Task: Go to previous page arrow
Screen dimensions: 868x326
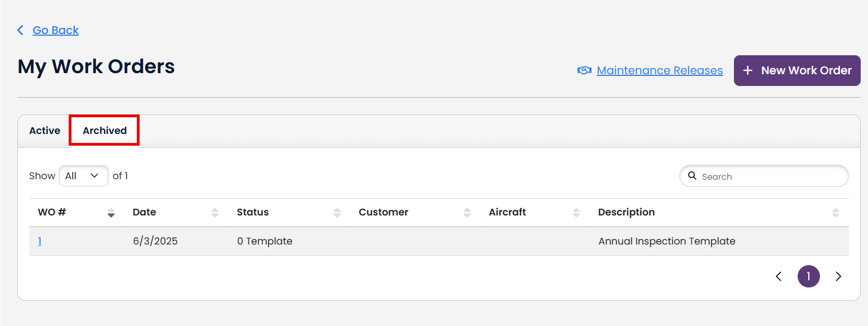Action: click(779, 276)
